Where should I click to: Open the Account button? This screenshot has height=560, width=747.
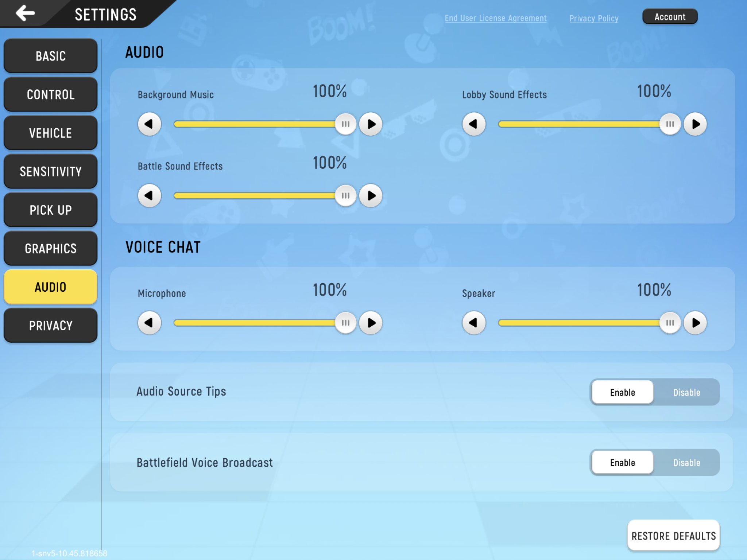[670, 17]
